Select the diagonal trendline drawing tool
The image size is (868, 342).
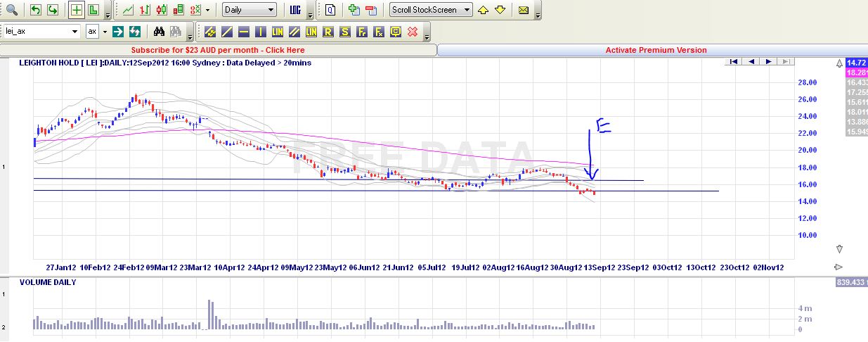click(227, 32)
